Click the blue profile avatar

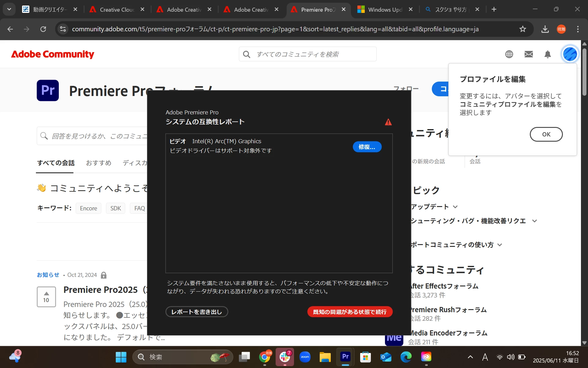click(570, 54)
